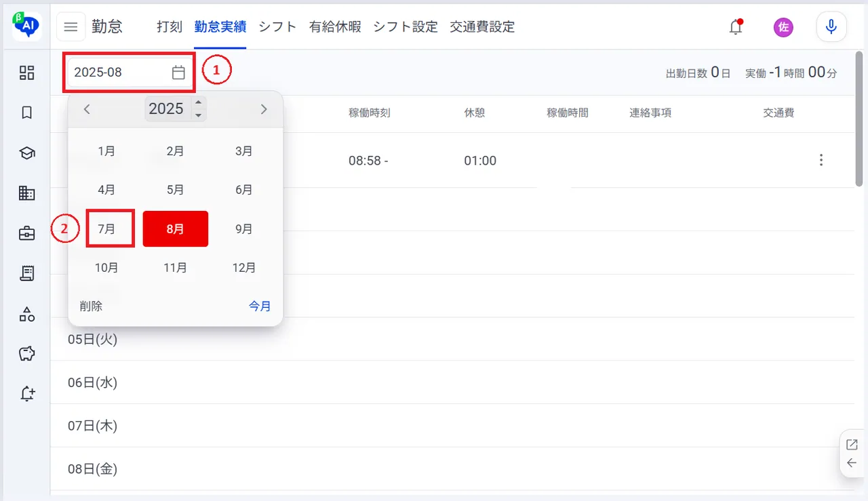This screenshot has height=501, width=868.
Task: Open the piggy bank icon in sidebar
Action: pyautogui.click(x=26, y=353)
